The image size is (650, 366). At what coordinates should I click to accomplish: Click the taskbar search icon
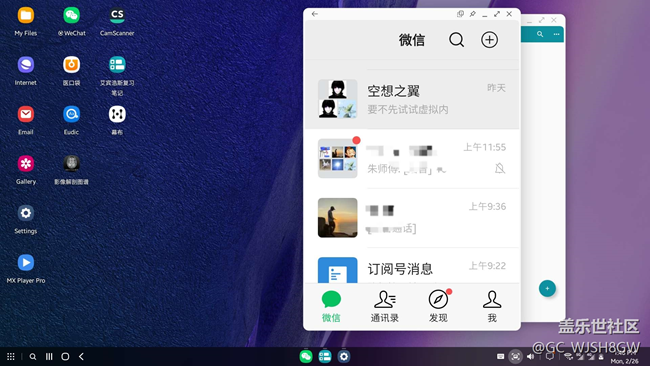point(33,356)
